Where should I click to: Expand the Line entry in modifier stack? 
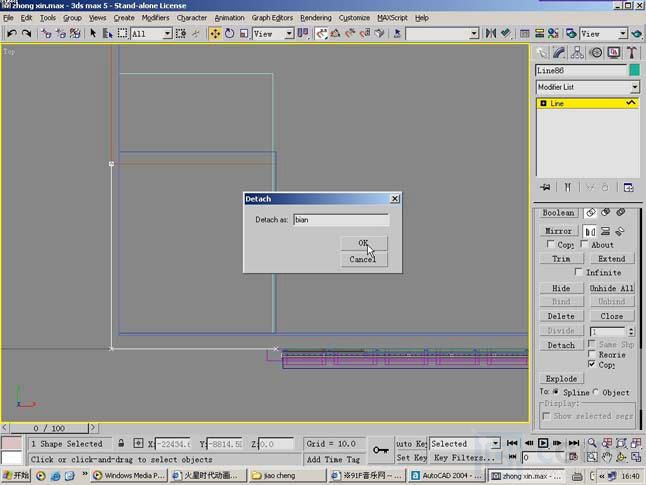[543, 103]
